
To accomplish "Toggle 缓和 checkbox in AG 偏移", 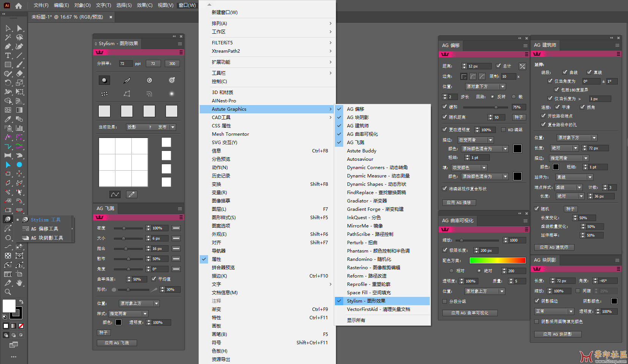I will pos(445,107).
